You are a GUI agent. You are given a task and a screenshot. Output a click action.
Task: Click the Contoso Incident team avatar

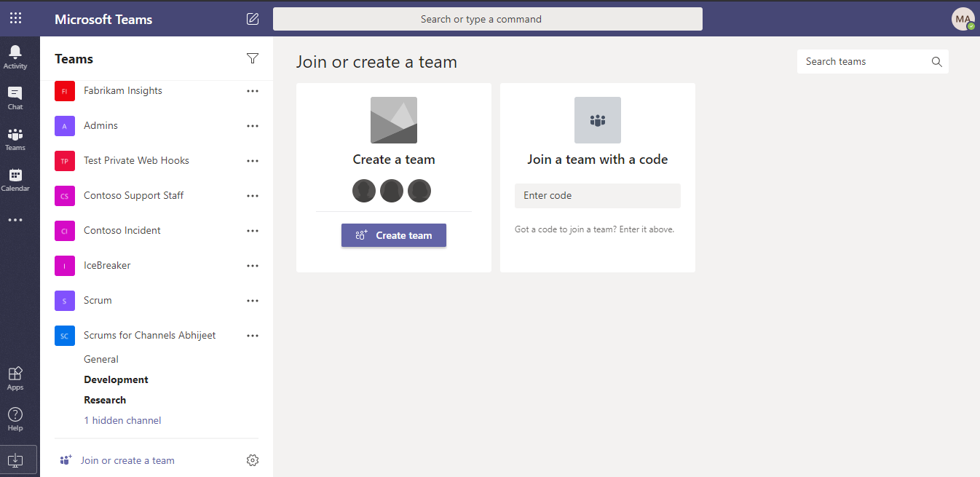tap(65, 231)
